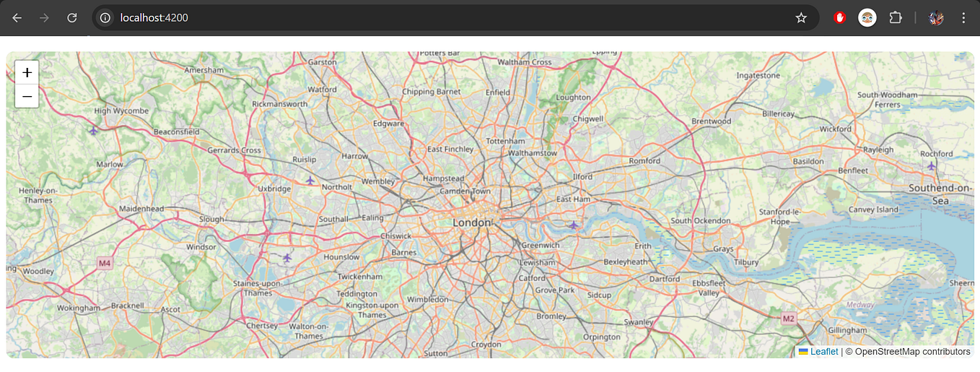
Task: Zoom in with the plus button
Action: point(27,72)
